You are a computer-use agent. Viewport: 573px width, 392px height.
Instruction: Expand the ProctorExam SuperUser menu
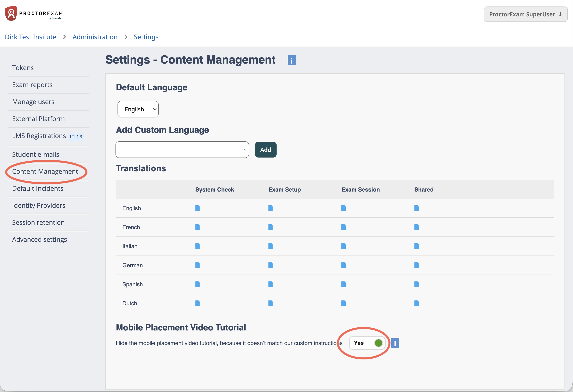coord(525,14)
